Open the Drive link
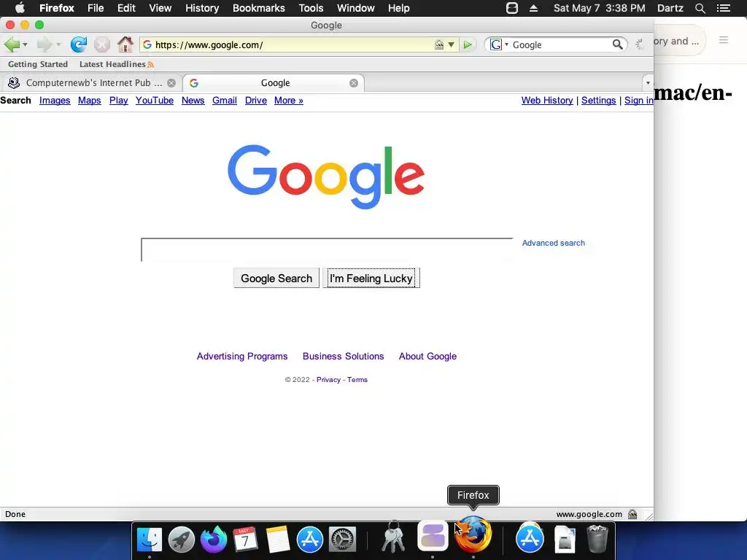 pos(256,101)
